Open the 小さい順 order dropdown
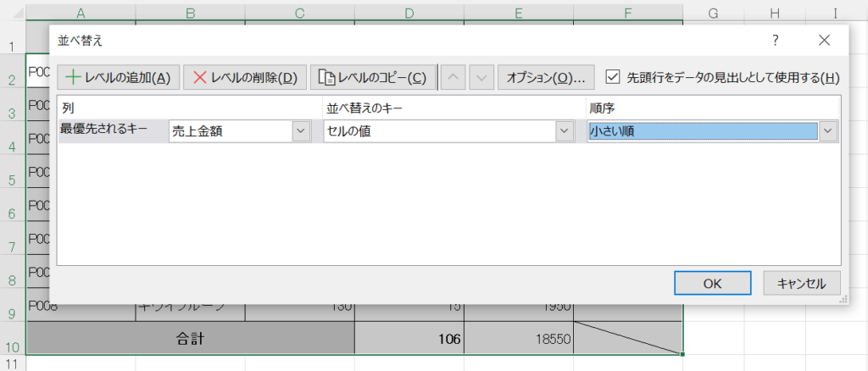 point(828,131)
